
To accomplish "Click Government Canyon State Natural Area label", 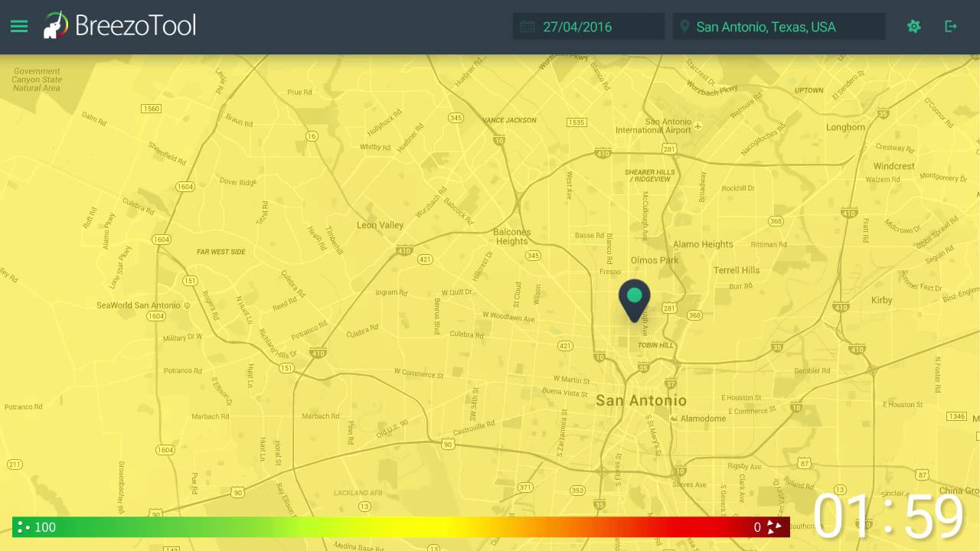I will pyautogui.click(x=37, y=80).
